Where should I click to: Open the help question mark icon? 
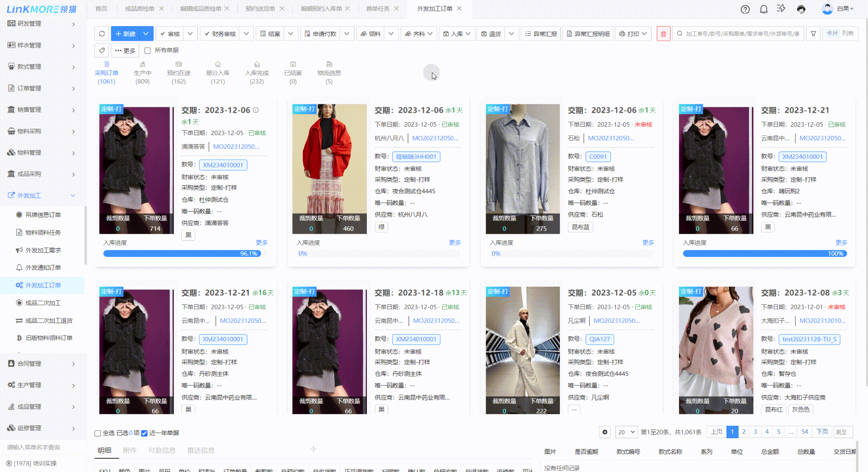(x=745, y=9)
